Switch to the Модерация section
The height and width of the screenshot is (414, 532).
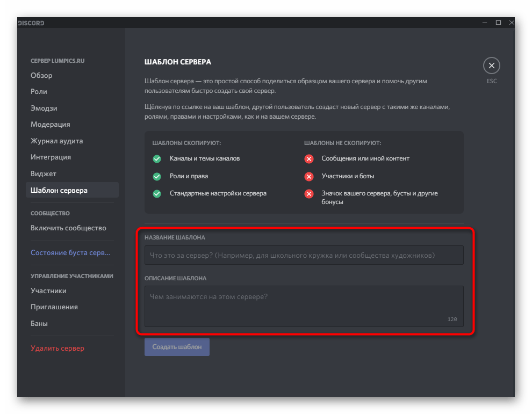(x=51, y=124)
